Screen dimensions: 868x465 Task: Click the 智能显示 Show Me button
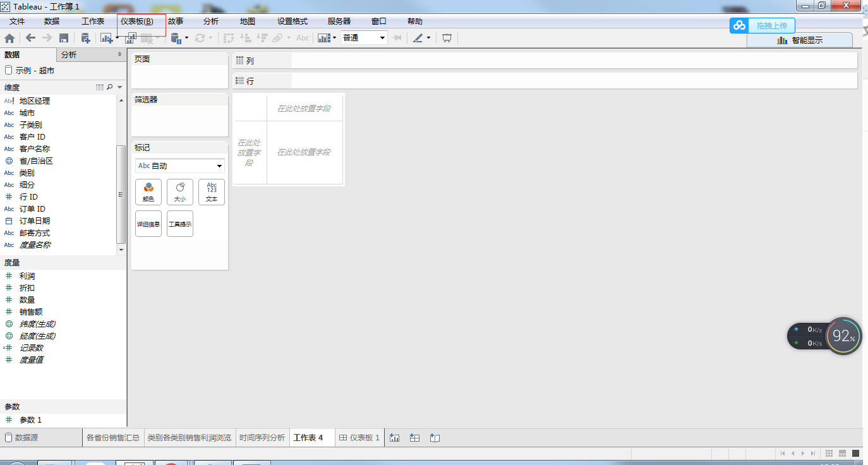pyautogui.click(x=800, y=40)
